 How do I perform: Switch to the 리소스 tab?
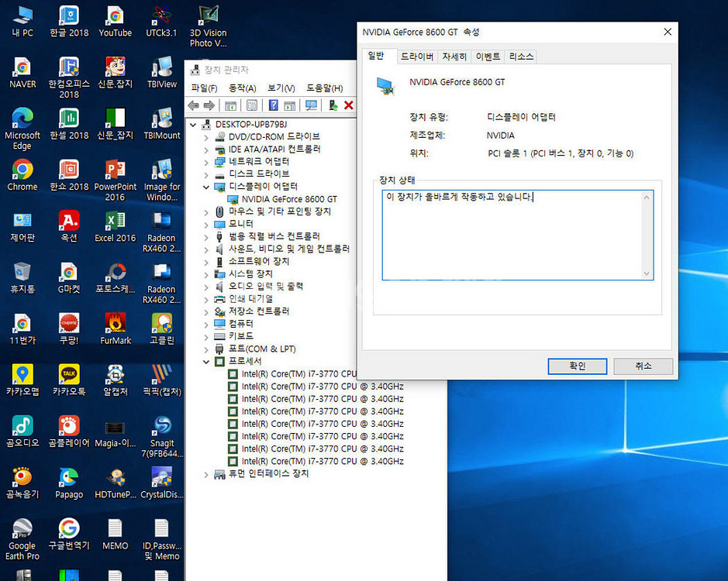pyautogui.click(x=521, y=57)
